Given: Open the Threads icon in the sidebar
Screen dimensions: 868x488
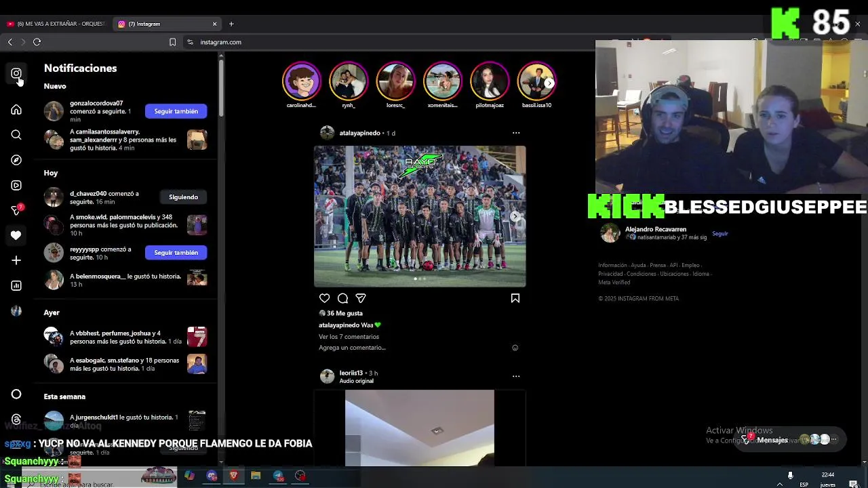Looking at the screenshot, I should [x=16, y=420].
